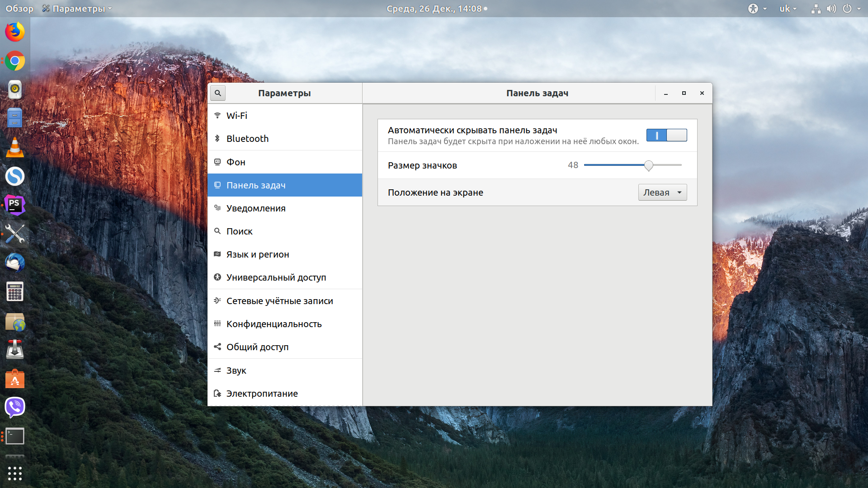The height and width of the screenshot is (488, 868).
Task: Open Google Chrome from the dock
Action: 15,61
